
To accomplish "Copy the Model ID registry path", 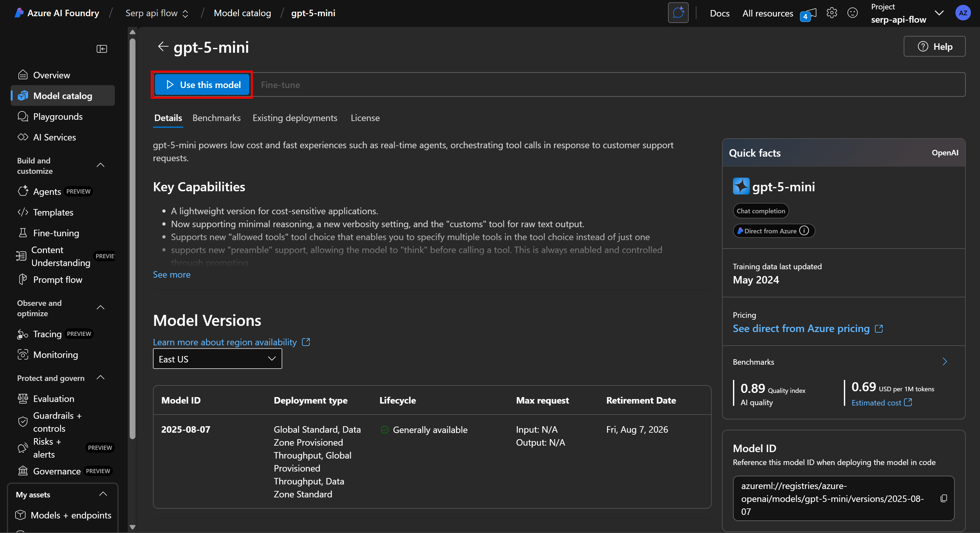I will point(943,498).
